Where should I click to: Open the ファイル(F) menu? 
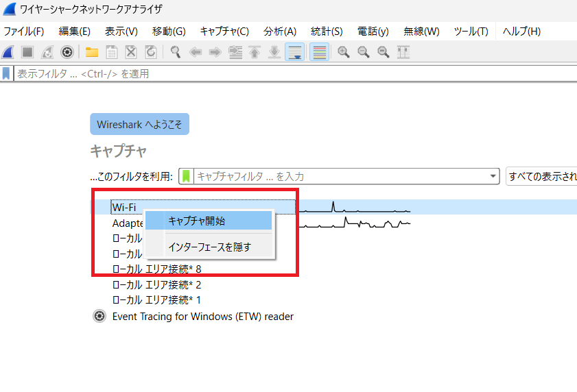[24, 32]
